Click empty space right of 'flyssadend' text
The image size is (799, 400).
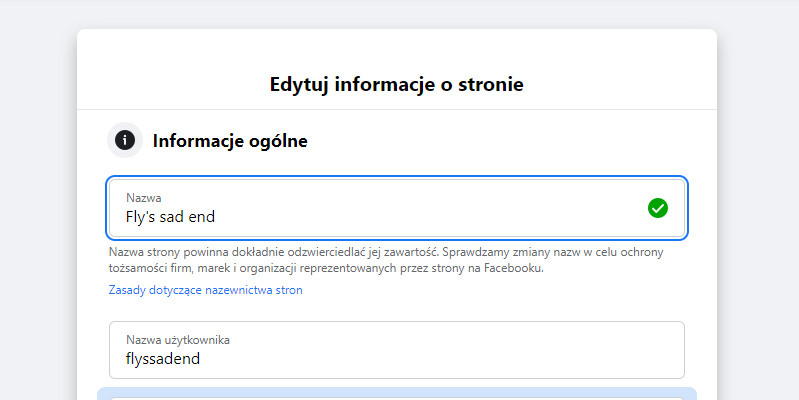point(438,359)
